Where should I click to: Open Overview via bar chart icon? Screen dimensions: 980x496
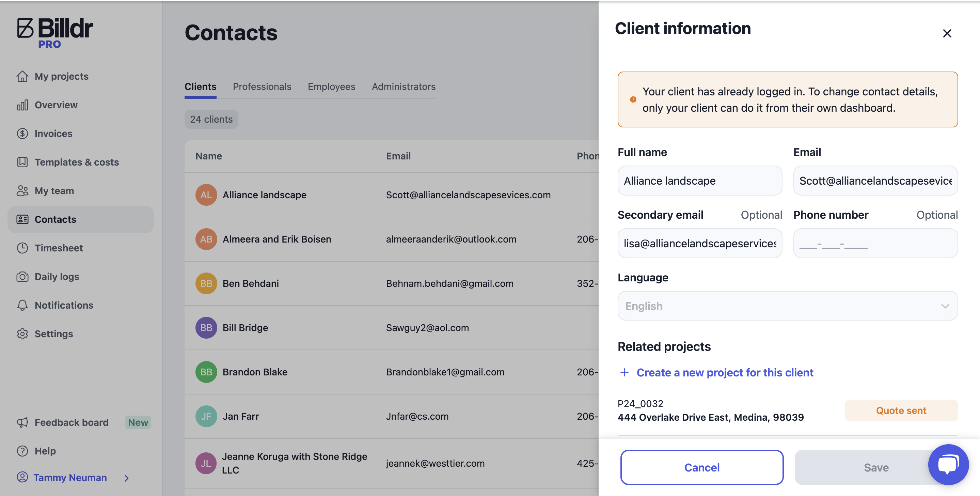pos(22,105)
